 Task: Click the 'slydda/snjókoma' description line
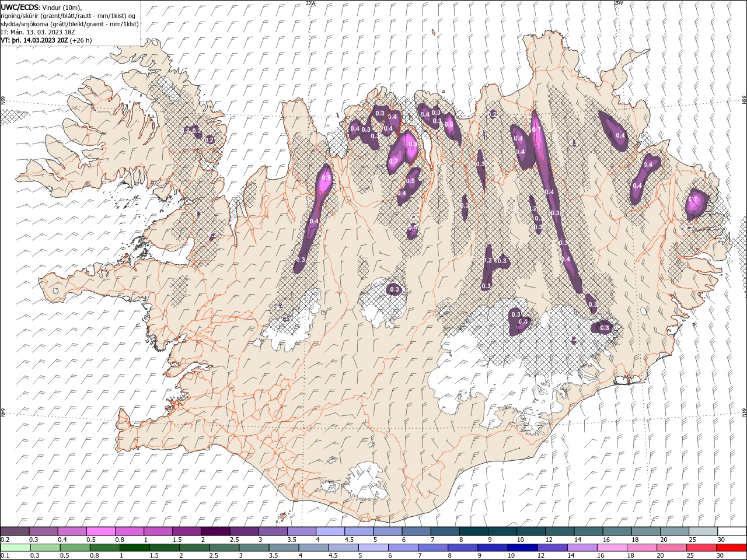click(70, 24)
